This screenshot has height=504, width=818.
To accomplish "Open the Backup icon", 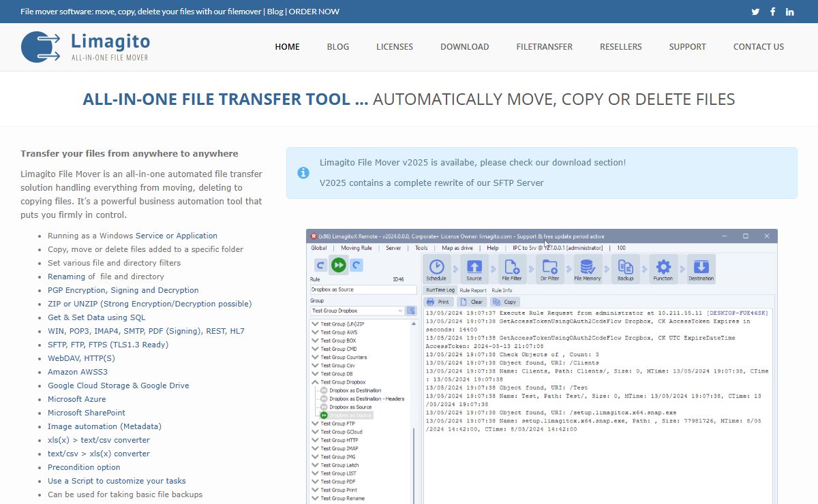I will (x=625, y=268).
